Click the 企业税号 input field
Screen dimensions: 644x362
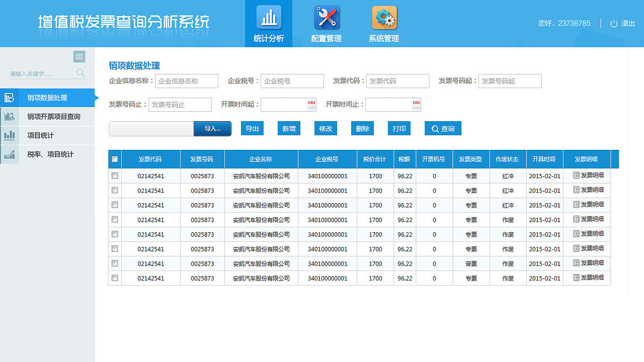pyautogui.click(x=292, y=81)
